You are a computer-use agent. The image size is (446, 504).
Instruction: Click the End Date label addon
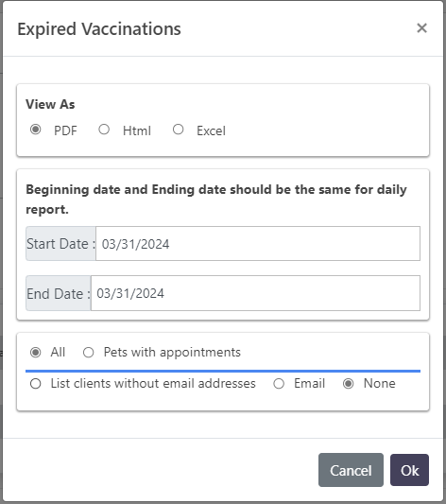[x=59, y=293]
